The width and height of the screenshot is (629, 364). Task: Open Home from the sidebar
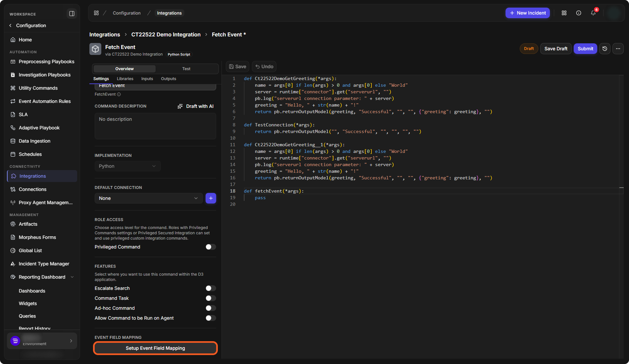click(25, 40)
